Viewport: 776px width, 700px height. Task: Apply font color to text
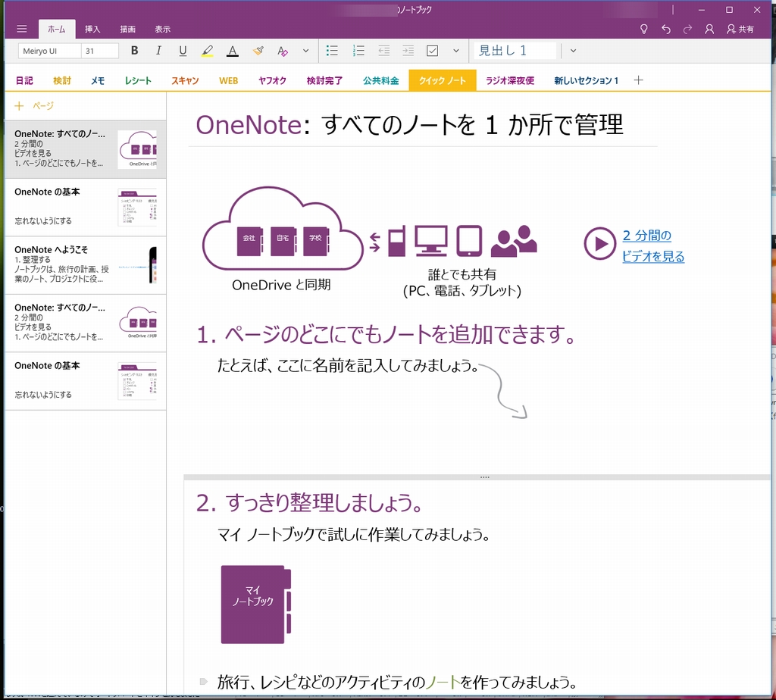[232, 51]
